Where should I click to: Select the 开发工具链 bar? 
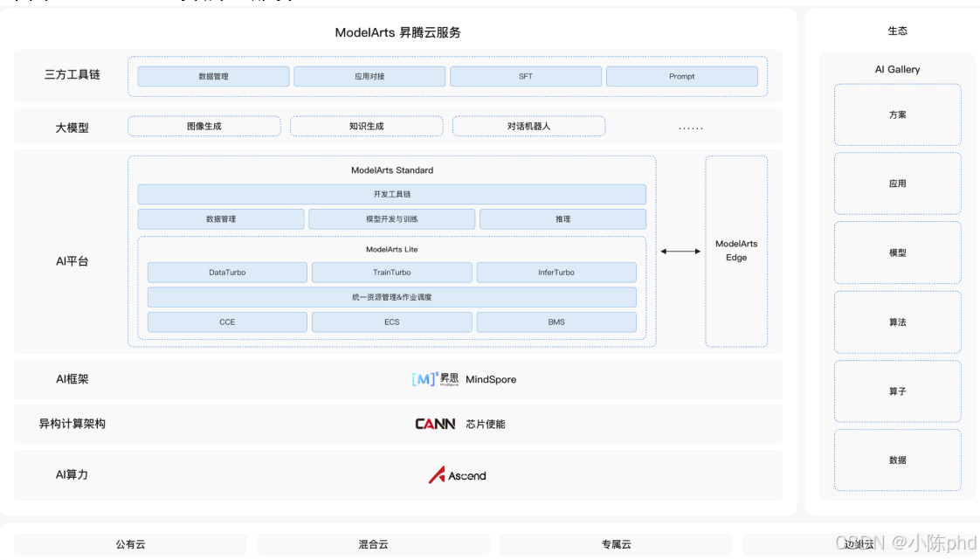coord(392,194)
